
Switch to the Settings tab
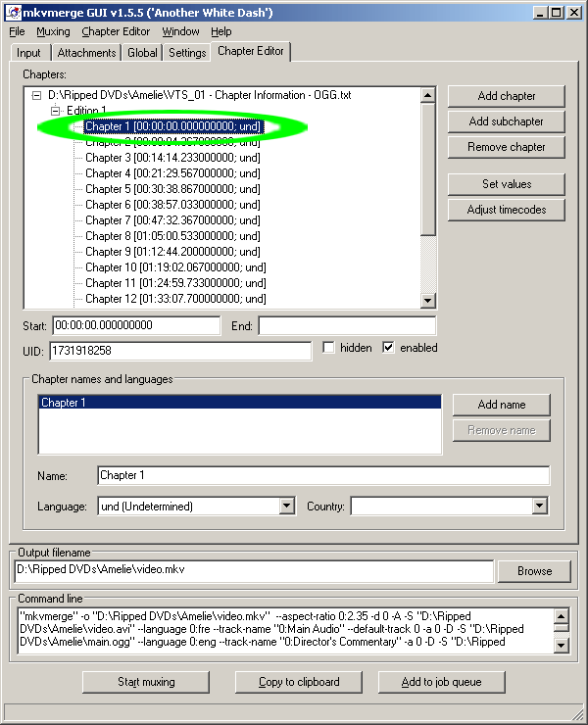click(187, 53)
